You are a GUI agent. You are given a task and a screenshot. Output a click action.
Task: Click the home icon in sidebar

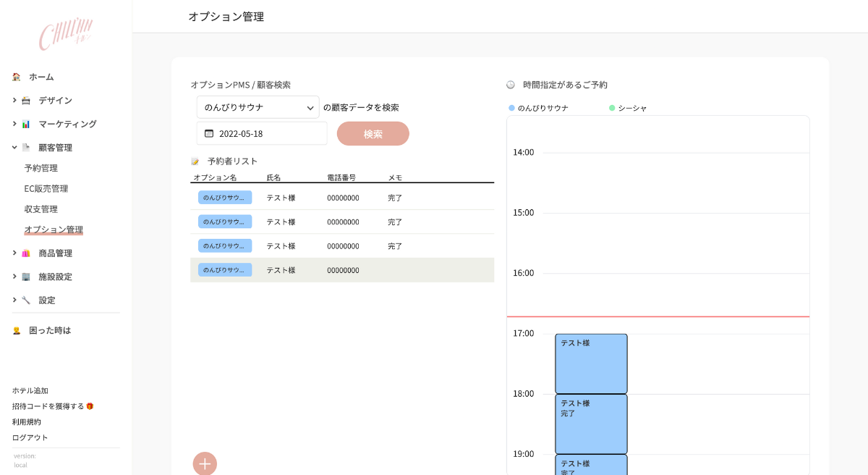click(x=17, y=77)
